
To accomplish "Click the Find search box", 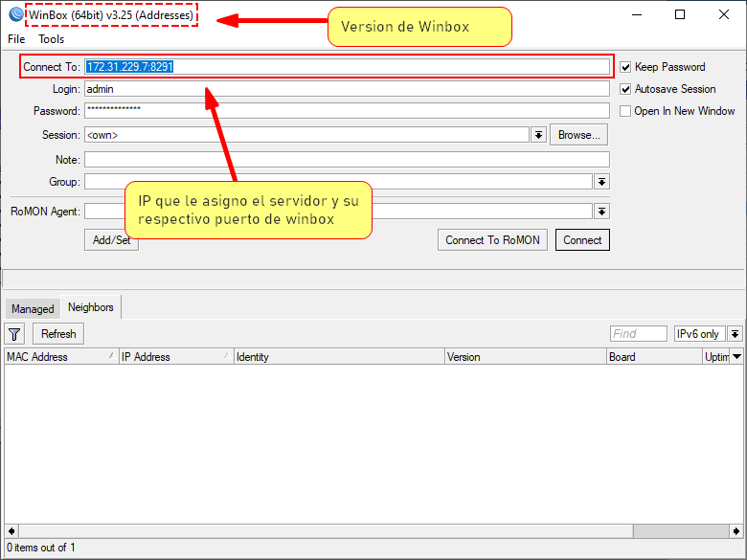I will (639, 334).
